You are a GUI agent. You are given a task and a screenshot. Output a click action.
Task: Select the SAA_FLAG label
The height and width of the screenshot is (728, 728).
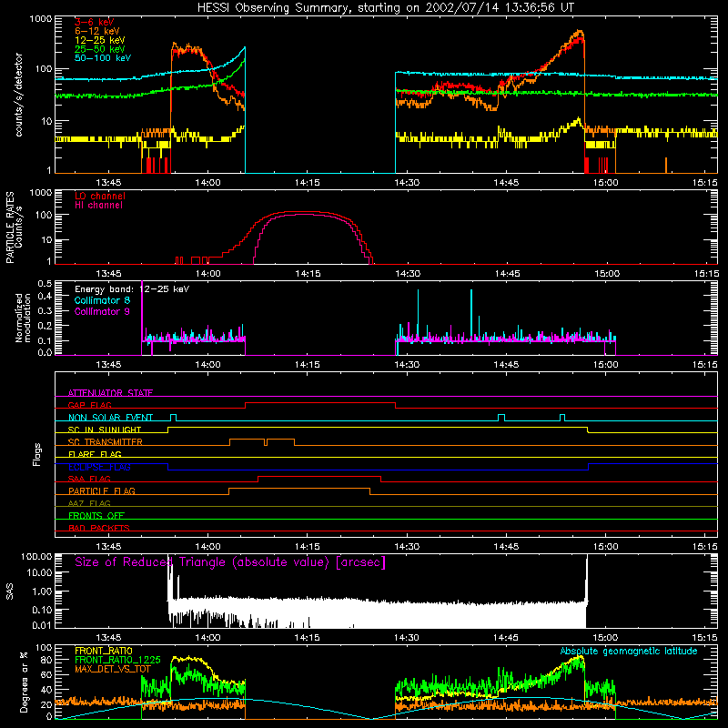tap(89, 479)
